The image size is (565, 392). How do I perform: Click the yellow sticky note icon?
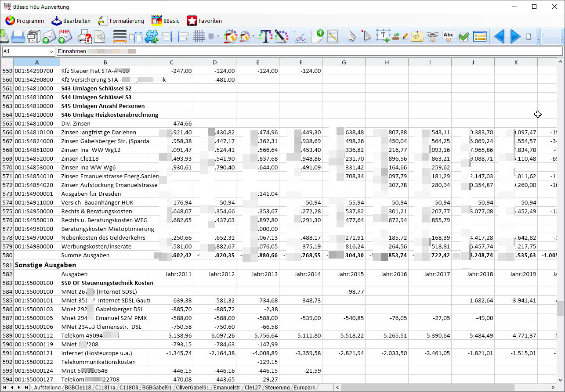(x=417, y=37)
